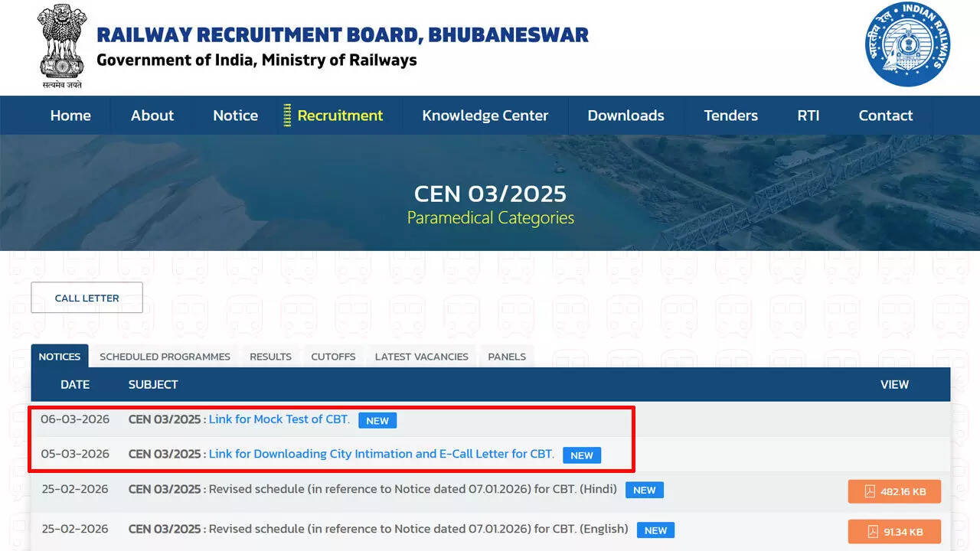Screen dimensions: 980x551
Task: Open the CUTOFFS tab
Action: click(333, 356)
